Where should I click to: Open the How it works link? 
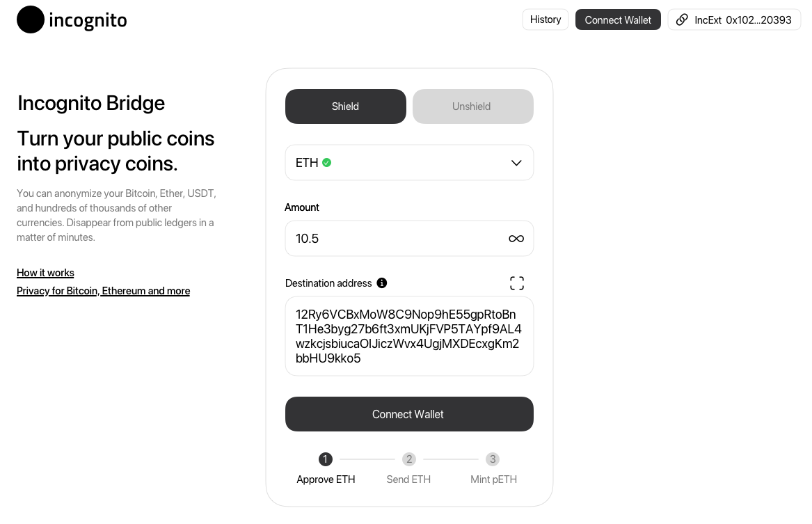pos(45,273)
